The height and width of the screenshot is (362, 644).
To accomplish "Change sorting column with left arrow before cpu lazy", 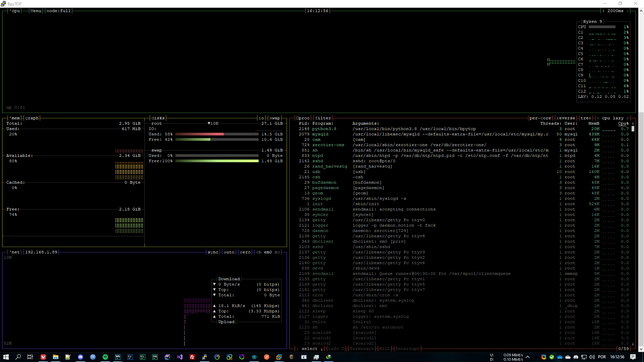I will (598, 118).
